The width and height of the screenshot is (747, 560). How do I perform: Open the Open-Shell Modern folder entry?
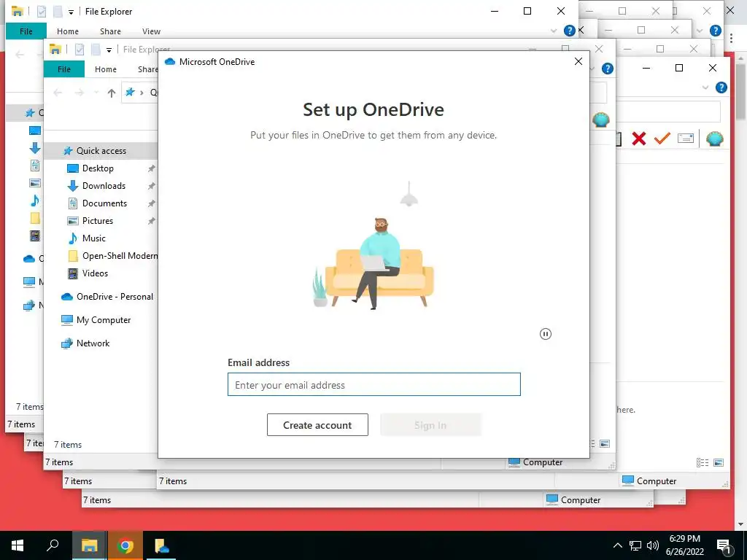point(120,256)
